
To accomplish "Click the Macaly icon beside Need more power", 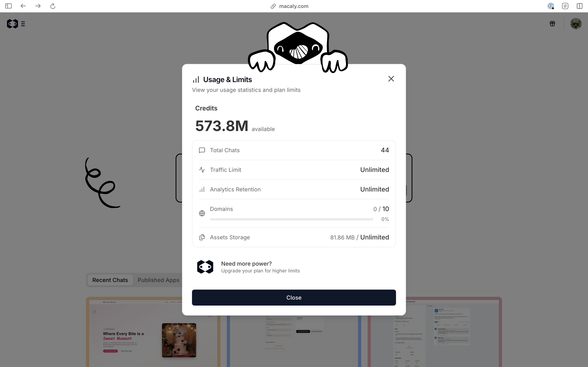I will pyautogui.click(x=205, y=267).
